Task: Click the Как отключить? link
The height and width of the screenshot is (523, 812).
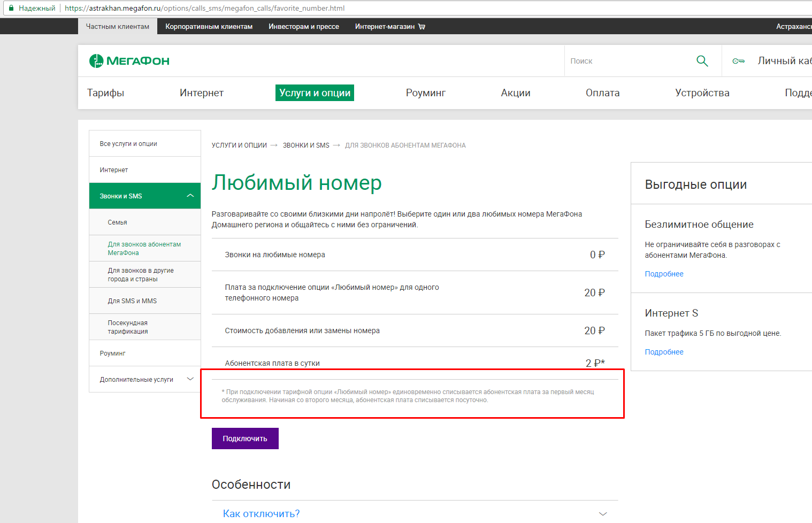Action: pyautogui.click(x=261, y=514)
